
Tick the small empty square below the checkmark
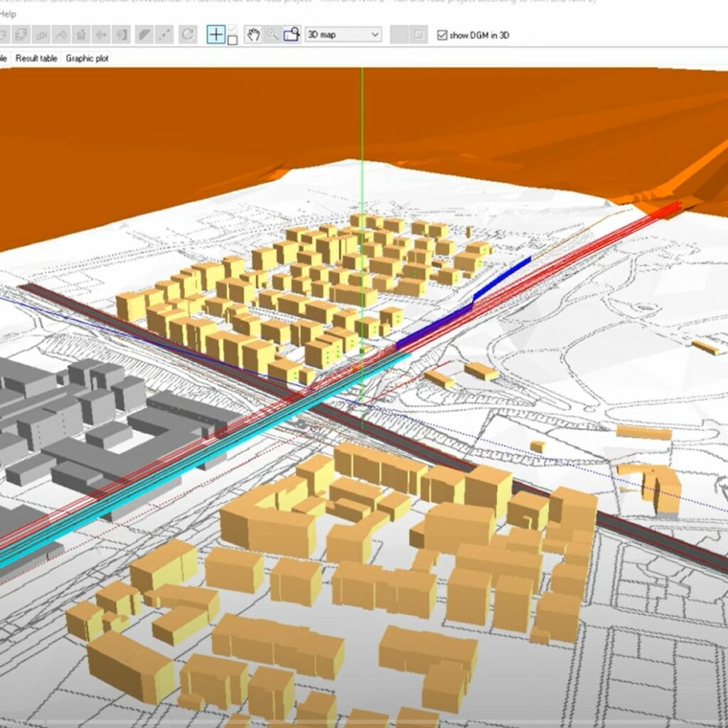232,41
